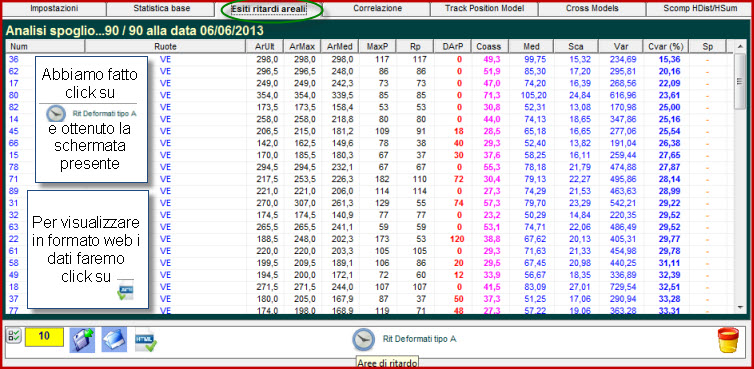The height and width of the screenshot is (369, 754).
Task: Select the row with Num 62
Action: 370,71
